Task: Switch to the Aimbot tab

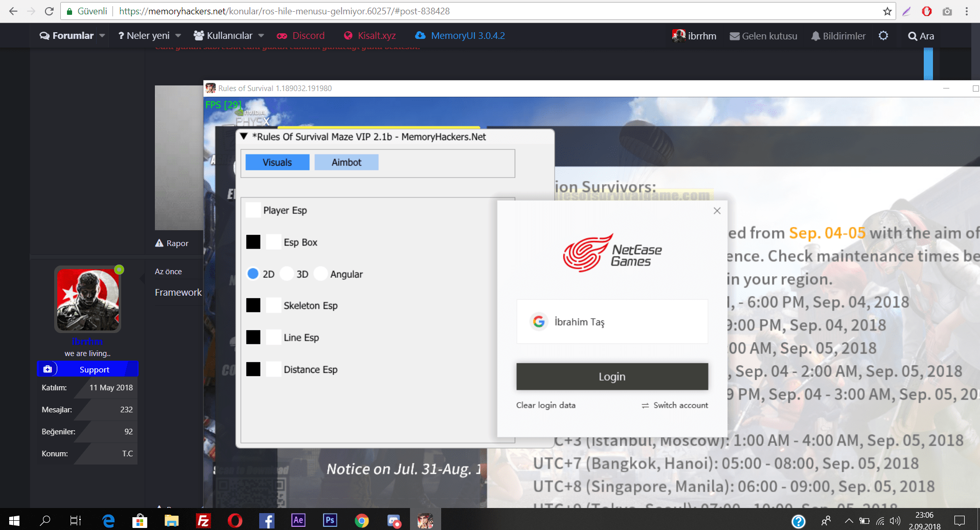Action: point(347,162)
